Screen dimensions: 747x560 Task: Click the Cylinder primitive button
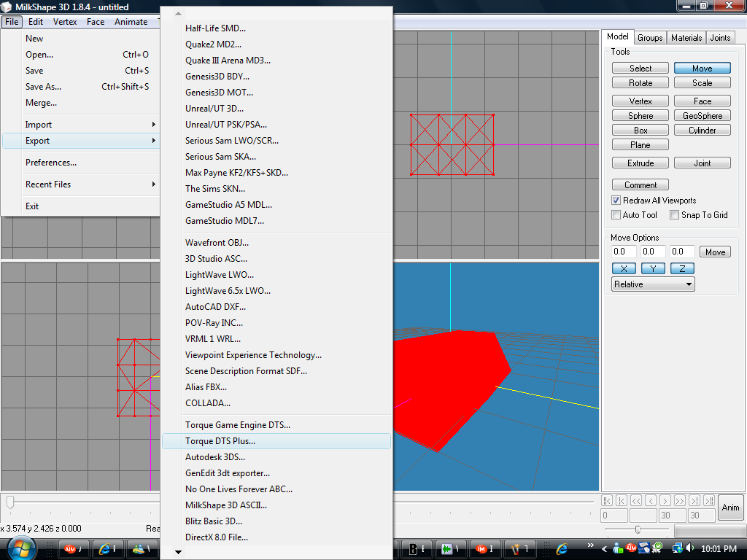coord(703,130)
